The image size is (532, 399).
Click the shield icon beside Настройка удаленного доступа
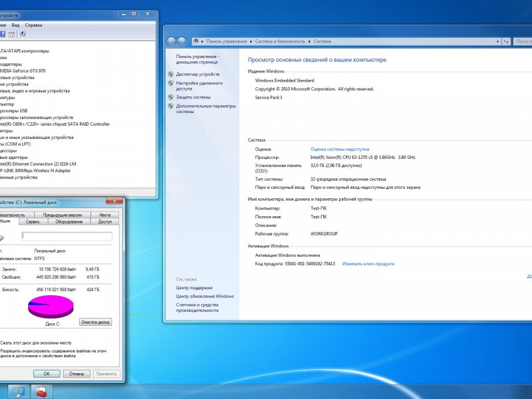click(x=171, y=83)
